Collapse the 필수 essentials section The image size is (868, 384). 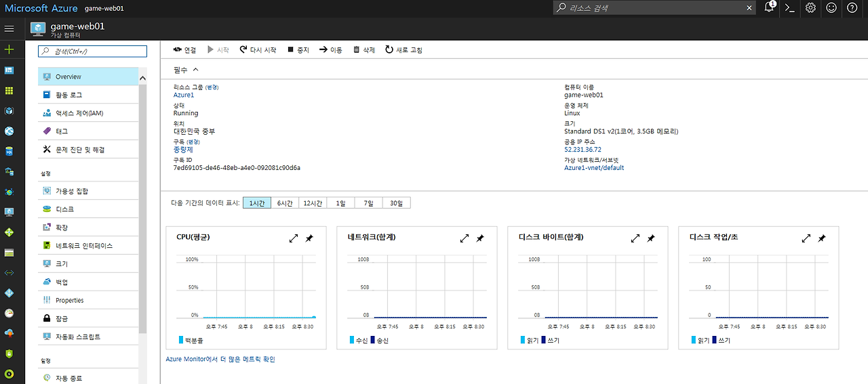click(186, 70)
